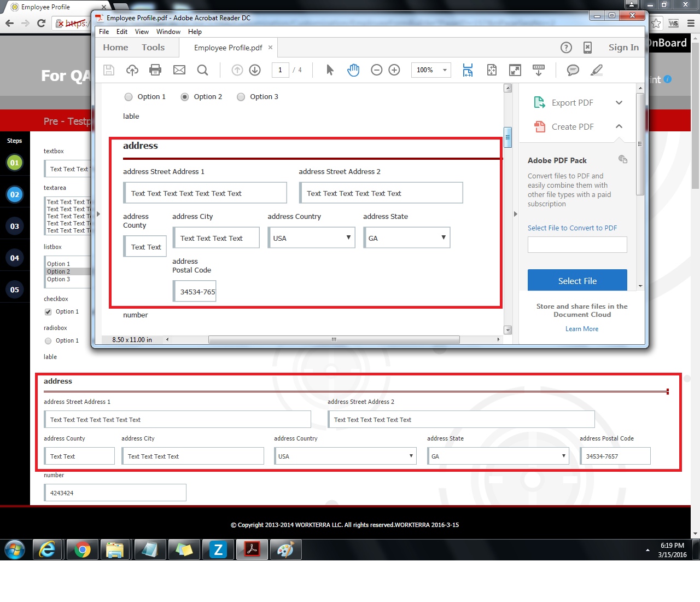Open the 100% zoom level dropdown
The width and height of the screenshot is (700, 602).
click(445, 70)
